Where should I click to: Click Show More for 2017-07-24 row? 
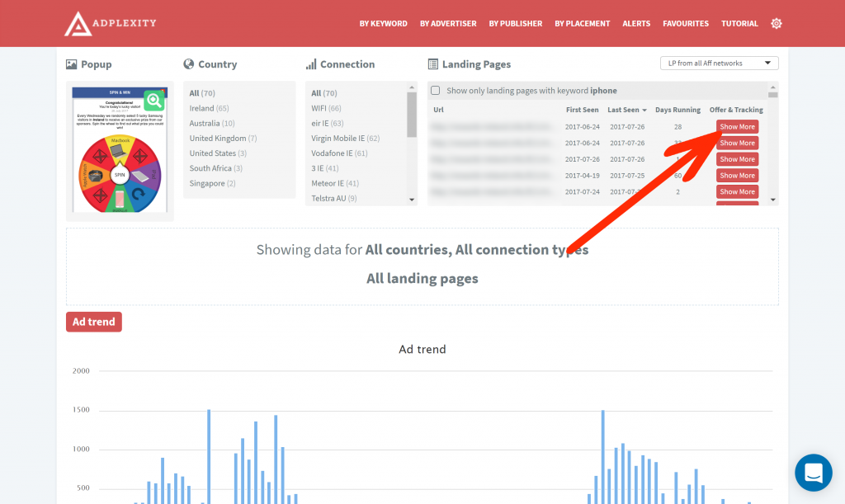click(737, 191)
